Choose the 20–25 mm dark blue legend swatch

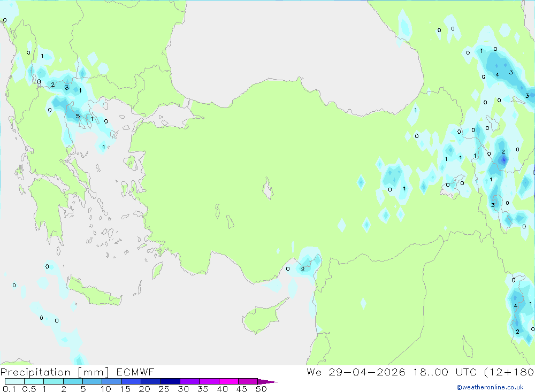coord(151,381)
